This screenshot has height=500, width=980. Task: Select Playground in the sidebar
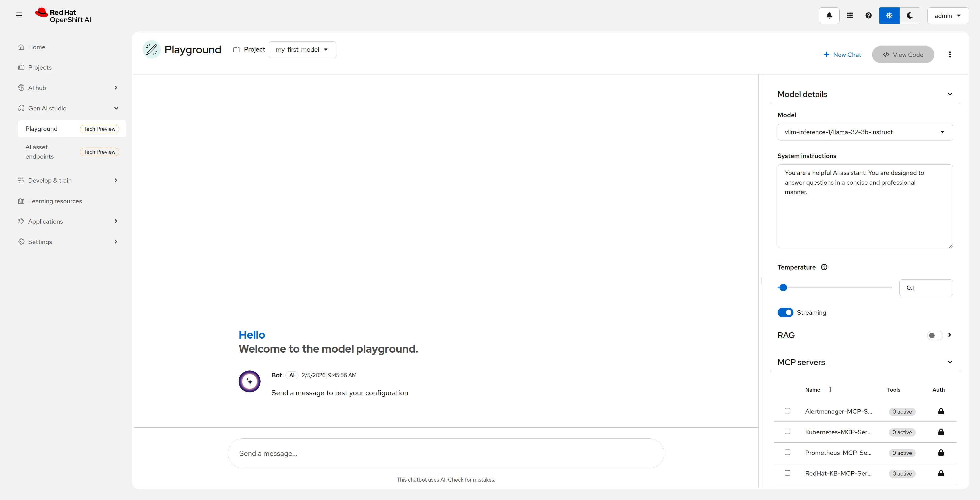(72, 129)
